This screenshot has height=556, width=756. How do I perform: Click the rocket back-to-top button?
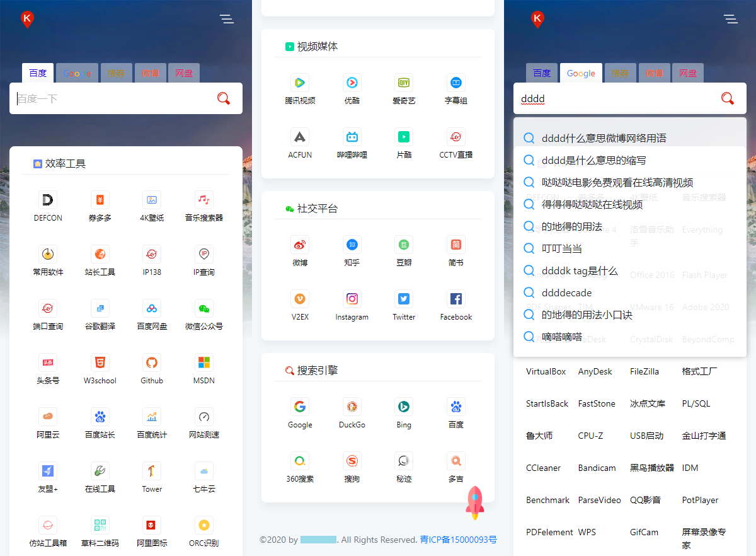[474, 502]
